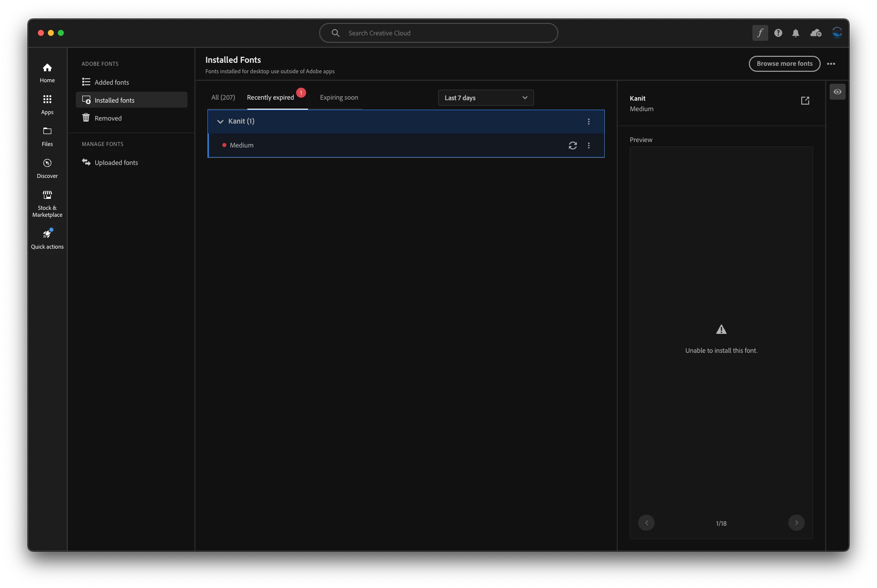Open the header more options ellipsis
The image size is (877, 588).
(831, 64)
